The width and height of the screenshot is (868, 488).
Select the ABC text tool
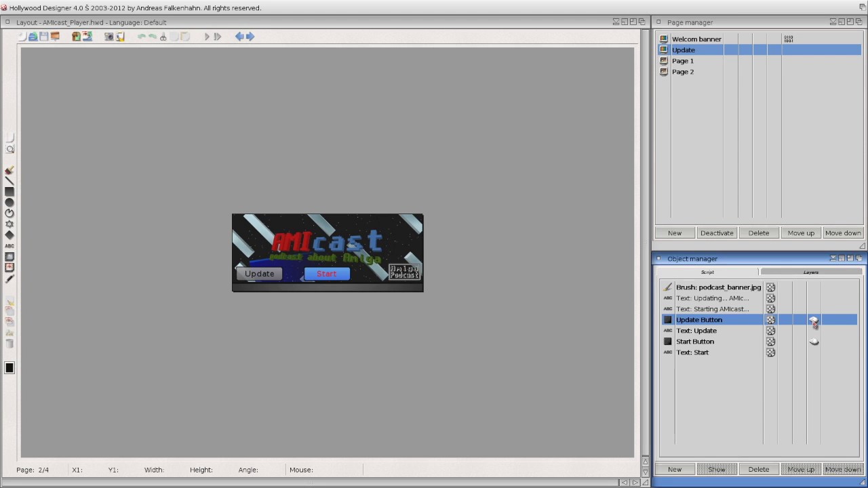pyautogui.click(x=9, y=246)
